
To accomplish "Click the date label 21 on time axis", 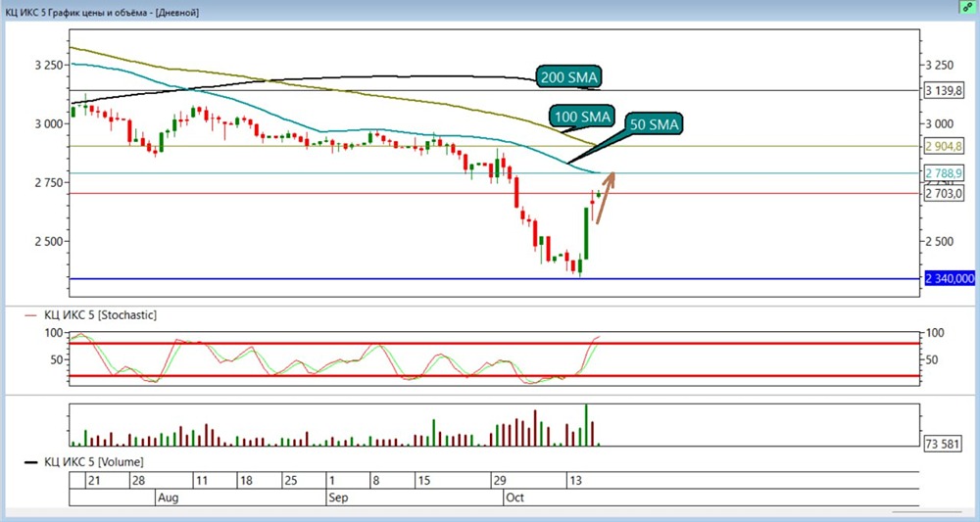I will point(94,481).
